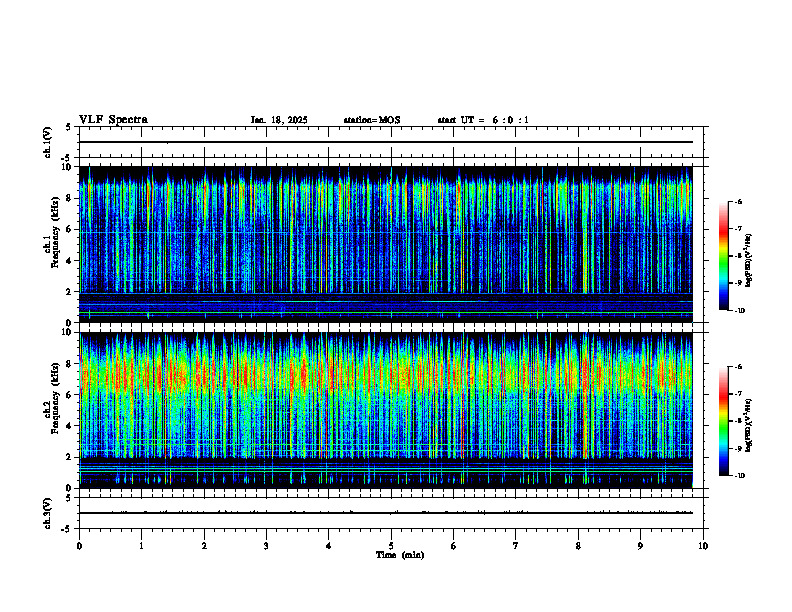Viewport: 792px width, 612px height.
Task: Click the "ch.3(V)" axis label at bottom
Action: tap(47, 513)
